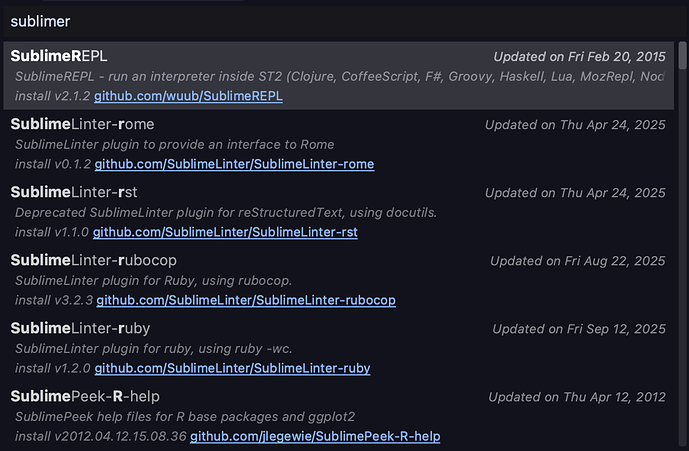Click 'install v0.1.2' text
The image size is (689, 451).
53,164
